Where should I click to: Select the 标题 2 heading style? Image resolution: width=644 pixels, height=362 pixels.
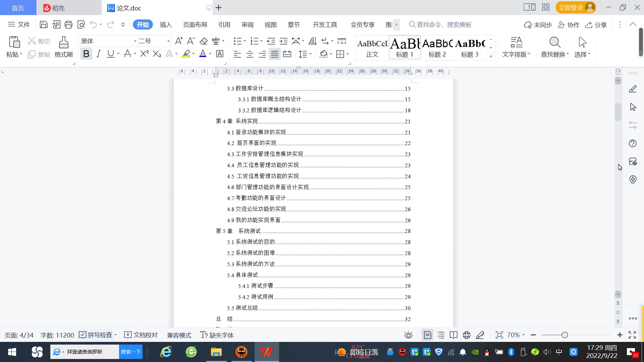pyautogui.click(x=437, y=48)
